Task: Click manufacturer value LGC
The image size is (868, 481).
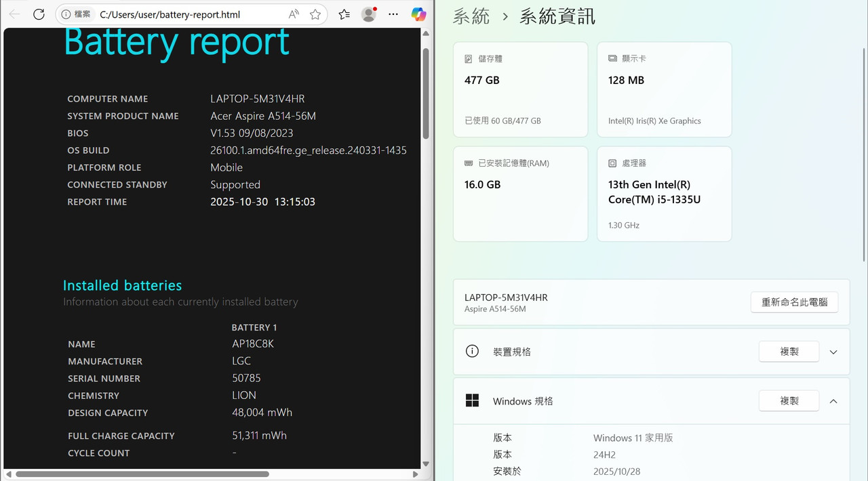Action: 241,361
